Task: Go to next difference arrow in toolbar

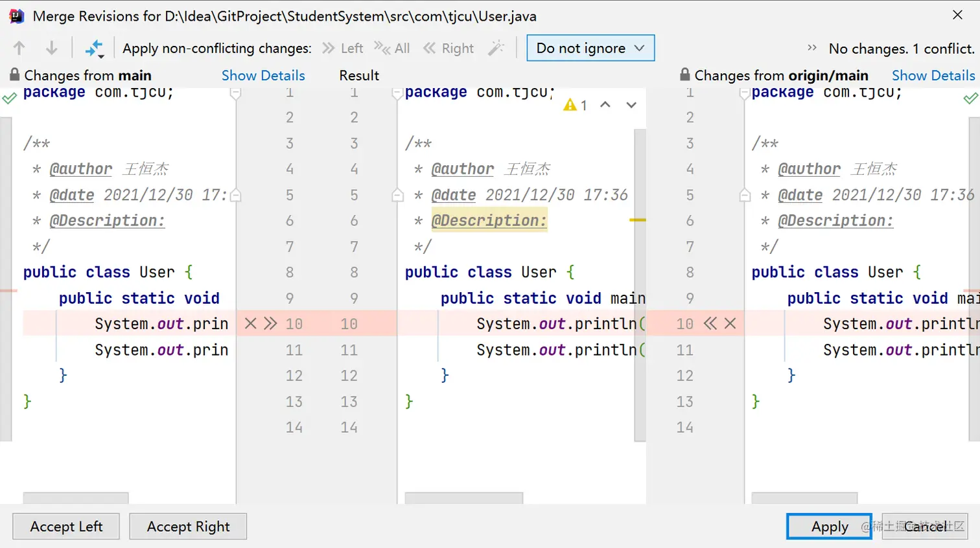Action: (x=51, y=48)
